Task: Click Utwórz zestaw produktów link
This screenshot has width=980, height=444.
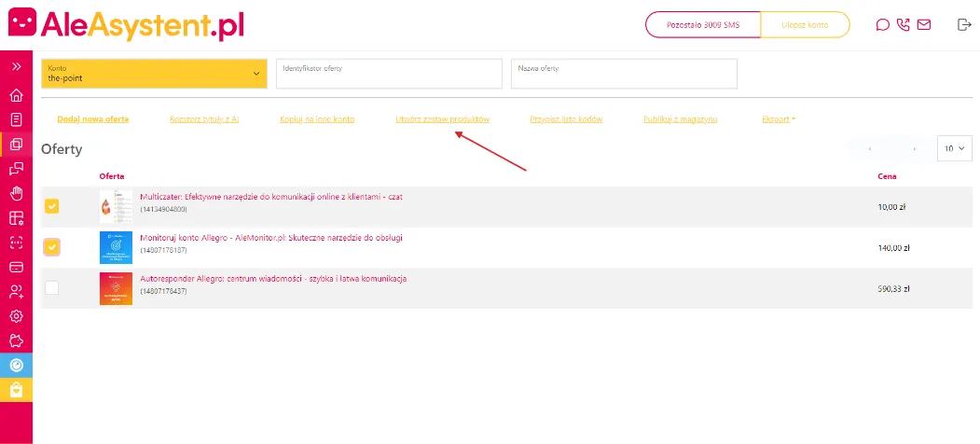Action: [442, 119]
